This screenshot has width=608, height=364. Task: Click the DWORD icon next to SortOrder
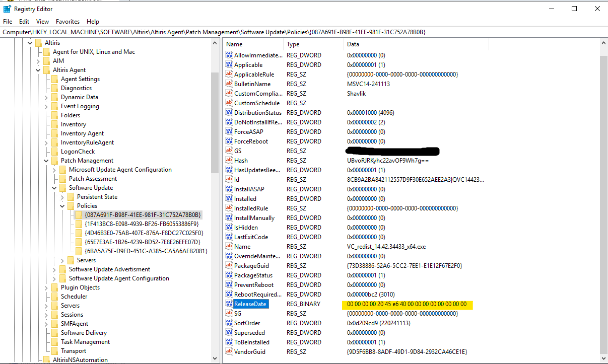[229, 323]
